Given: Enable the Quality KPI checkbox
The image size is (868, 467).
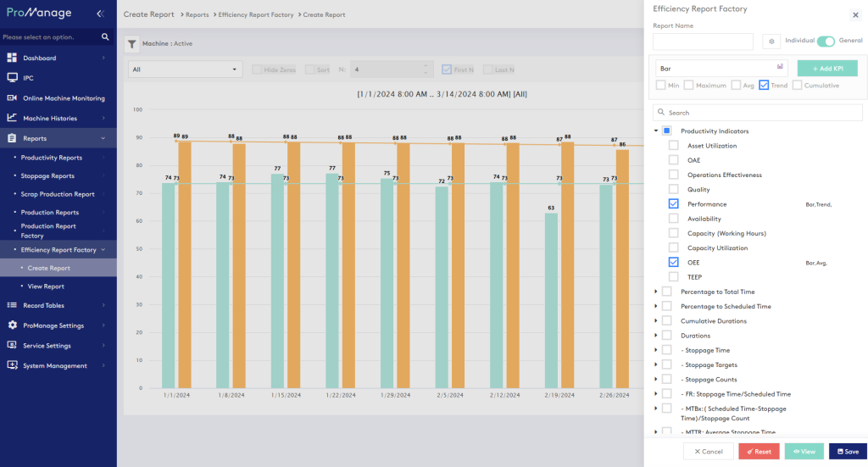Looking at the screenshot, I should 673,189.
